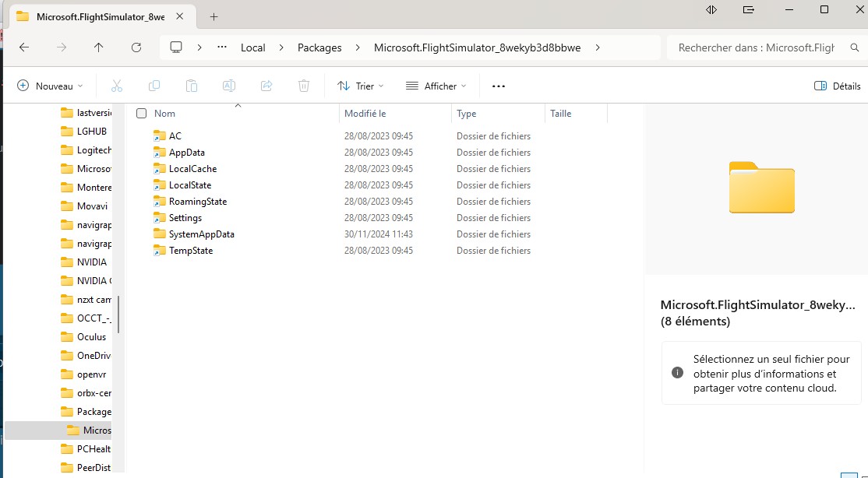Image resolution: width=868 pixels, height=478 pixels.
Task: Select the TempState folder row
Action: pyautogui.click(x=370, y=251)
